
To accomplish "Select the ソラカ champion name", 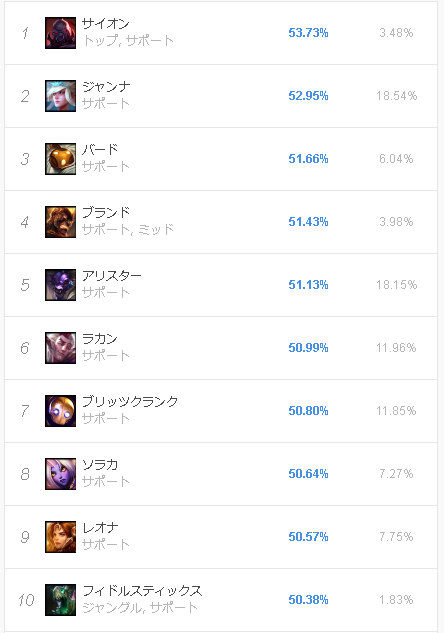I will (x=100, y=464).
